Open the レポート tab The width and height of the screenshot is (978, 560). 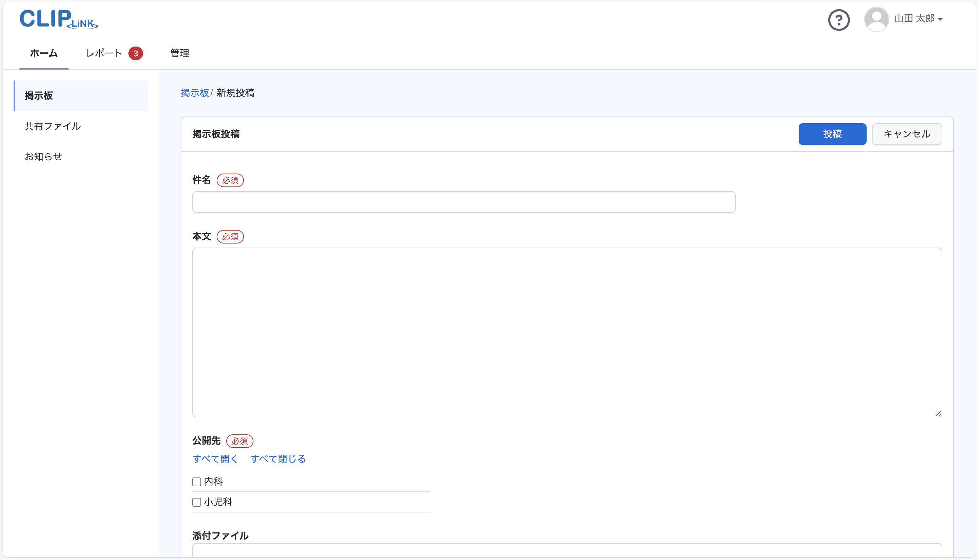pos(104,53)
